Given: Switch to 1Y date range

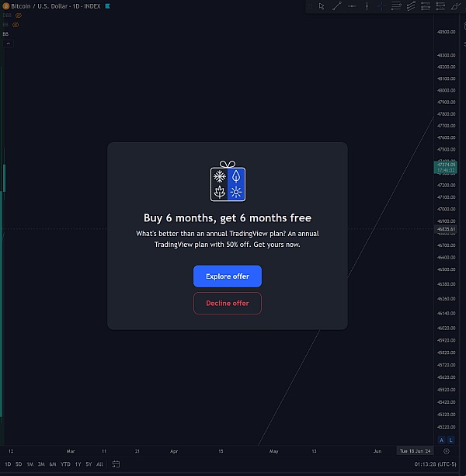Looking at the screenshot, I should pos(78,464).
